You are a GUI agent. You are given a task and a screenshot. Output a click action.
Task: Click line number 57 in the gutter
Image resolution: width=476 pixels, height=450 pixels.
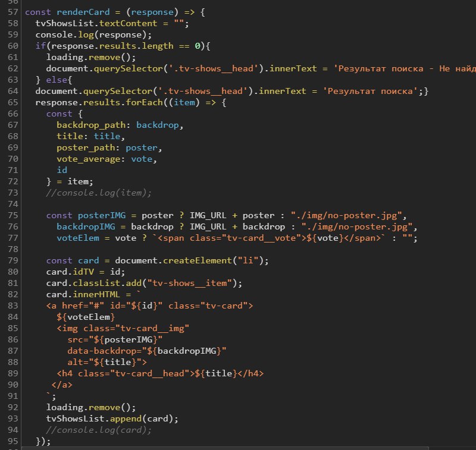12,12
